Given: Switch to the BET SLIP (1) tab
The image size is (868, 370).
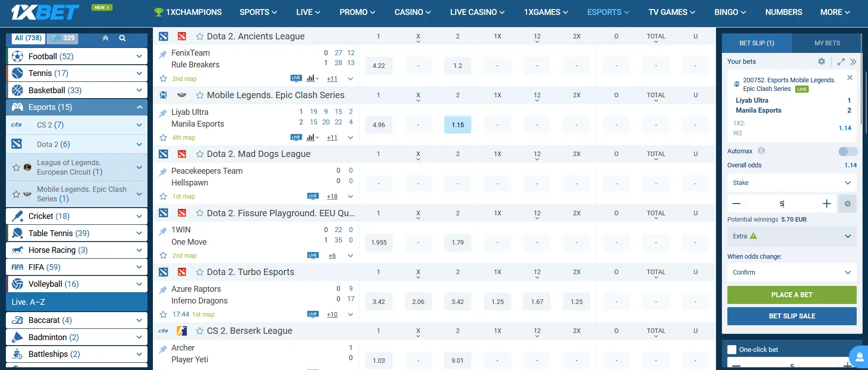Looking at the screenshot, I should click(757, 43).
